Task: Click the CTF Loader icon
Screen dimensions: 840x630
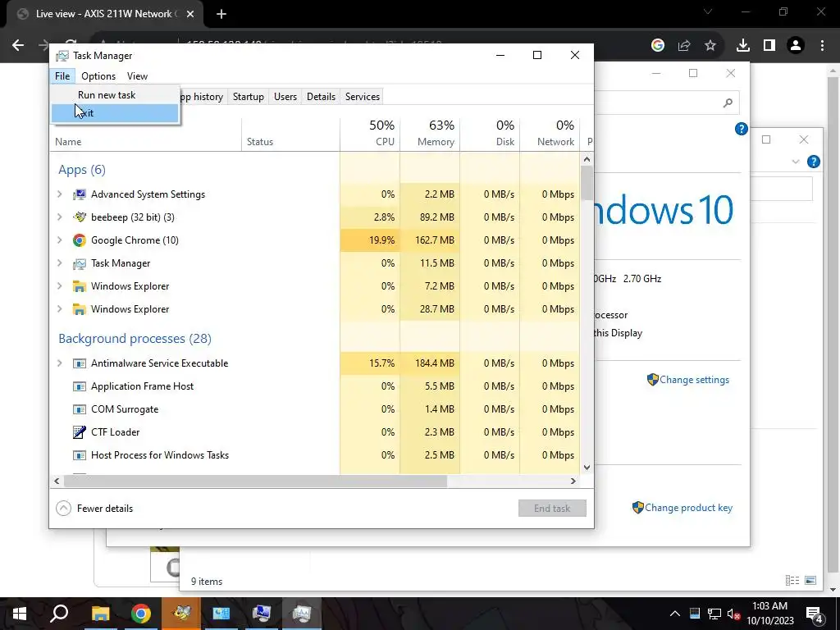Action: click(80, 432)
